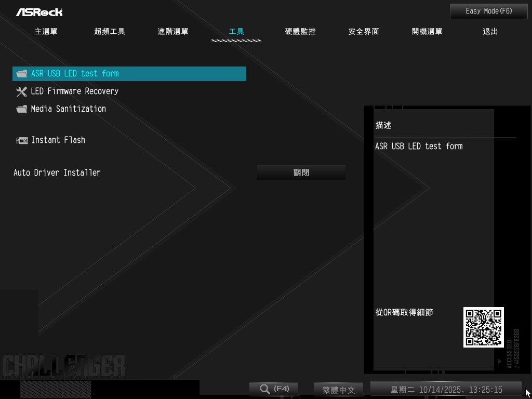
Task: Click the folder icon next to Media Sanitization
Action: click(21, 109)
